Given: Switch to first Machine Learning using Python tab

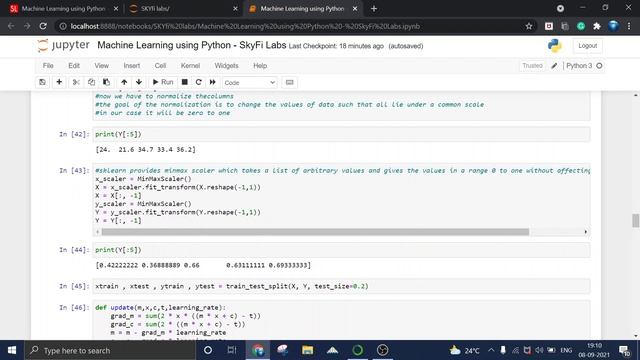Looking at the screenshot, I should pyautogui.click(x=63, y=9).
